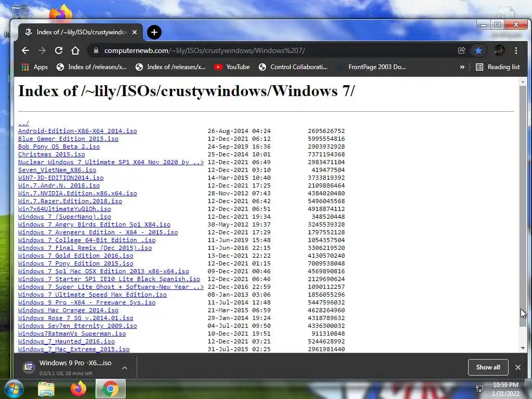Close the Index of /~lily tab
Screen dimensions: 532x399
(135, 32)
